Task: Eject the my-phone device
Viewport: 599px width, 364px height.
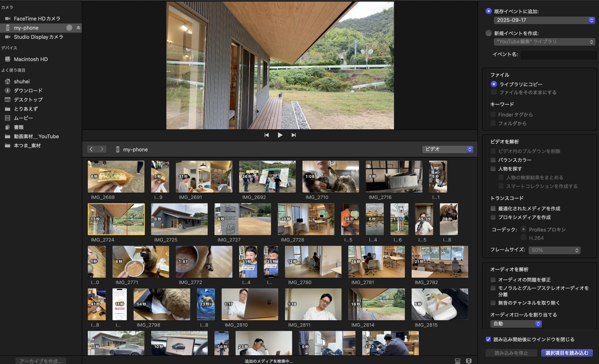Action: pos(78,28)
